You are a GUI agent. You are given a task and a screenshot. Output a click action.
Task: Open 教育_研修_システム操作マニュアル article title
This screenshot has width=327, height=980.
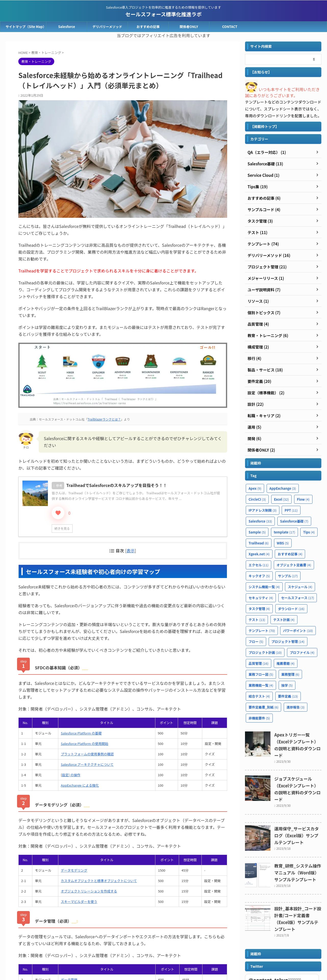pos(297,872)
